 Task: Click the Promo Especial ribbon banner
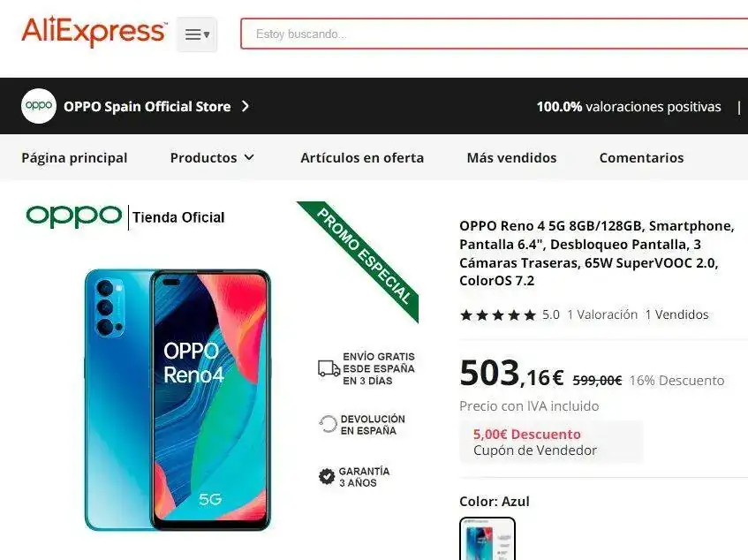point(362,257)
